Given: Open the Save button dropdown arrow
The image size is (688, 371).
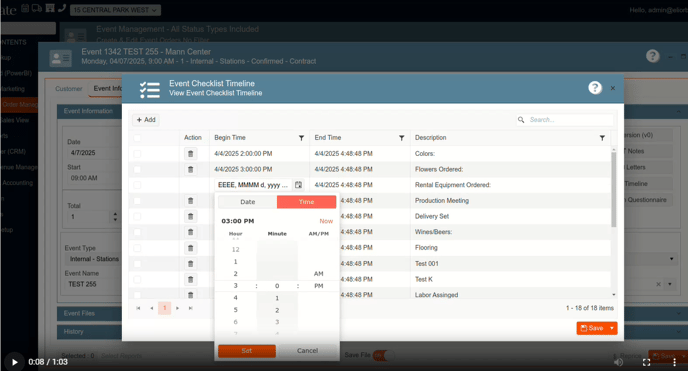Looking at the screenshot, I should coord(612,328).
